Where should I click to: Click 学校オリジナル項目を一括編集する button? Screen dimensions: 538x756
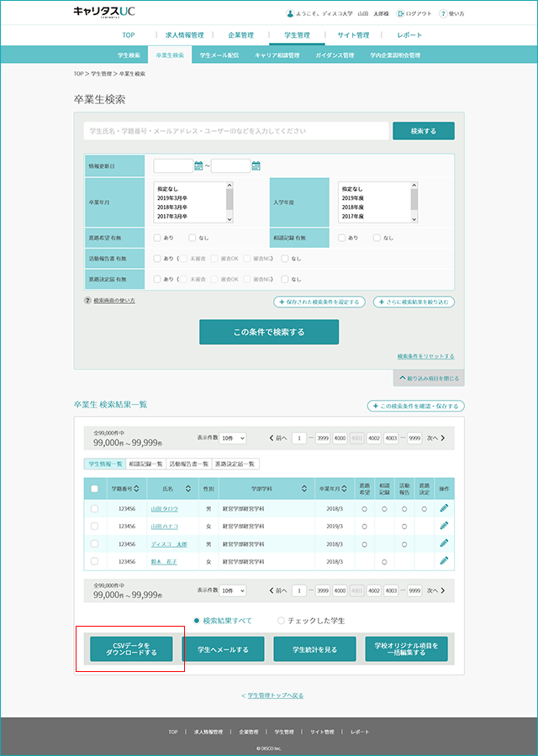pos(406,649)
